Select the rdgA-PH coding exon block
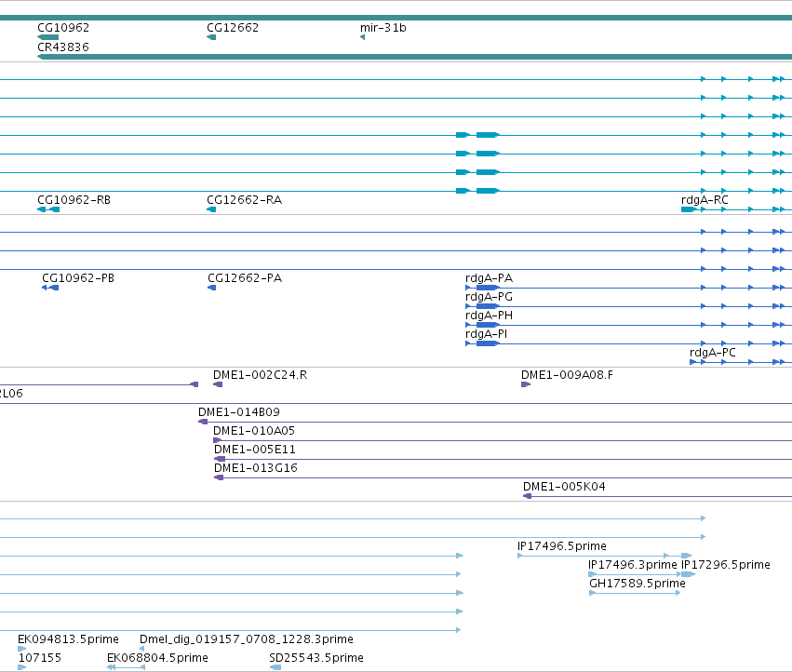The width and height of the screenshot is (792, 672). coord(488,326)
